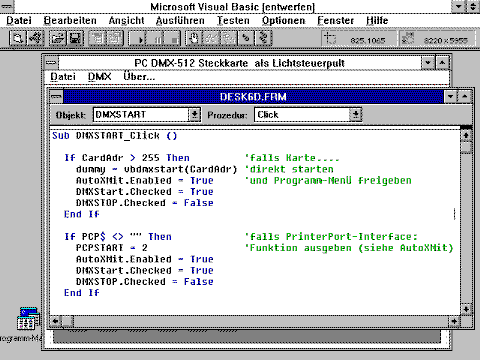480x360 pixels.
Task: Click the Open Project toolbar icon
Action: coord(58,38)
